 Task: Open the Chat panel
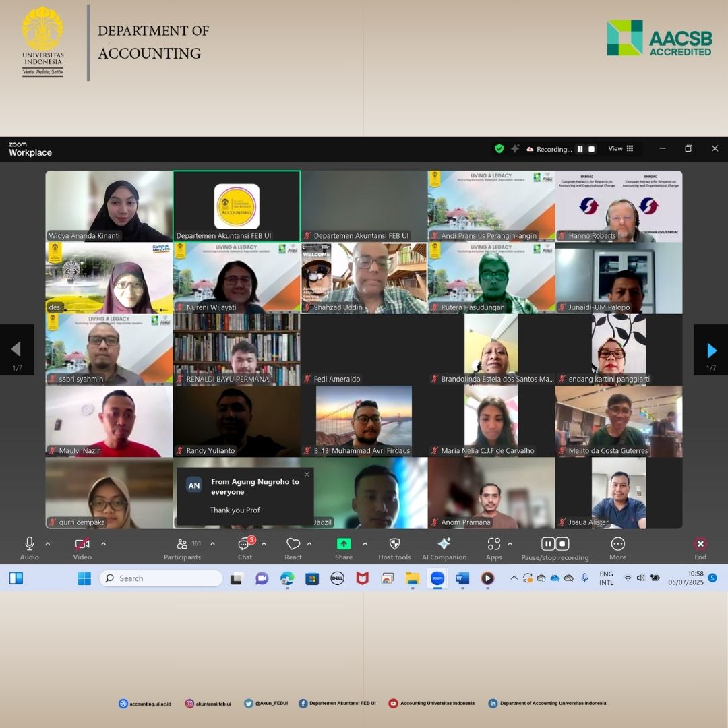(245, 545)
